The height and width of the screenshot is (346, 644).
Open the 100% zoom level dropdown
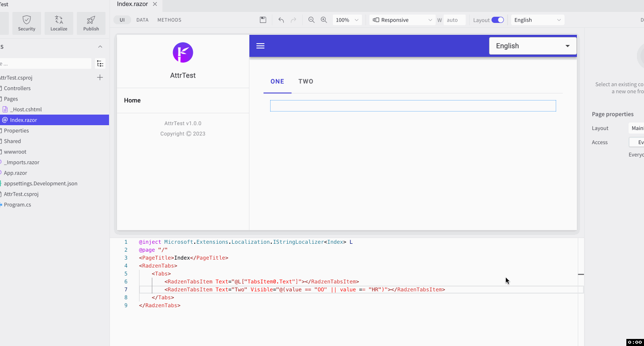coord(347,20)
